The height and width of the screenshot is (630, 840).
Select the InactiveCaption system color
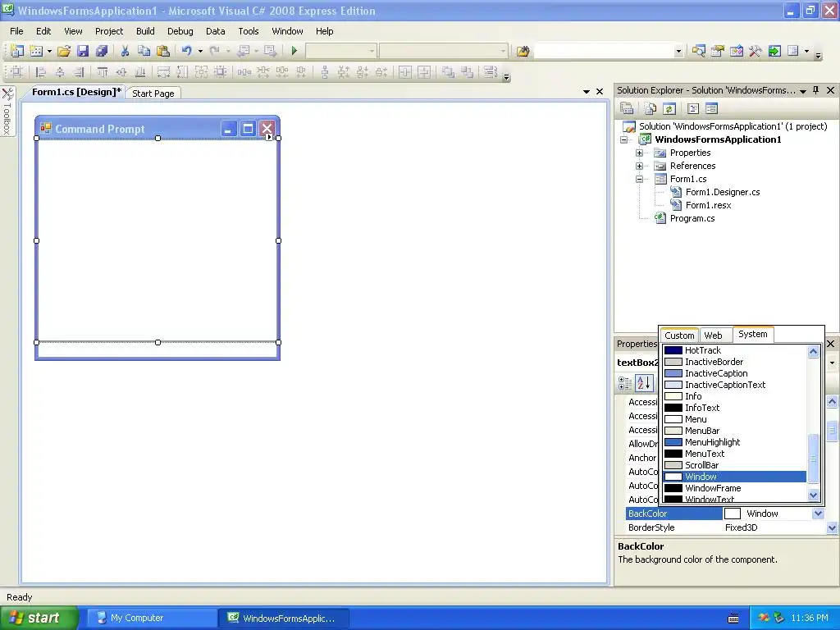point(734,373)
